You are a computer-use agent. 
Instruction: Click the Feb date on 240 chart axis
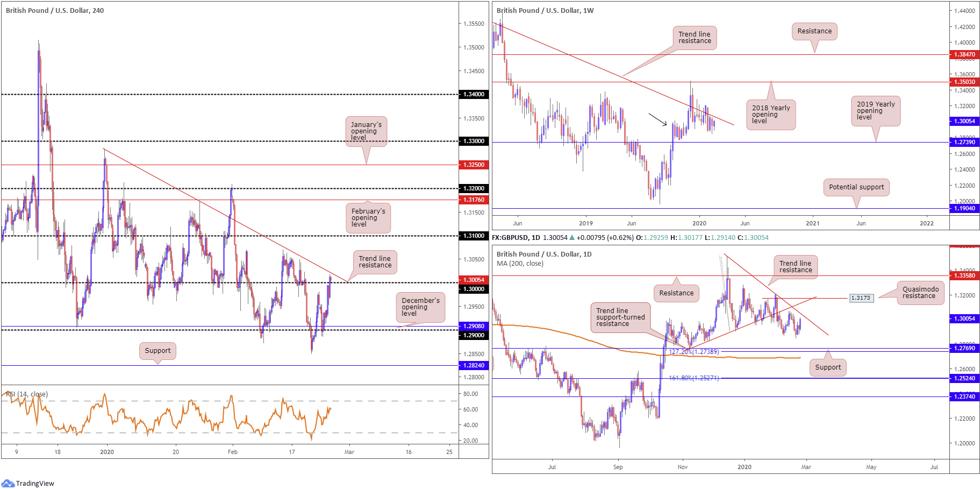point(232,452)
